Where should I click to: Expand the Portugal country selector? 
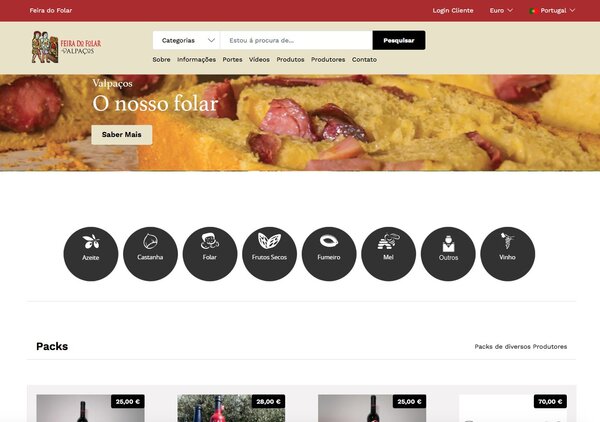tap(552, 10)
